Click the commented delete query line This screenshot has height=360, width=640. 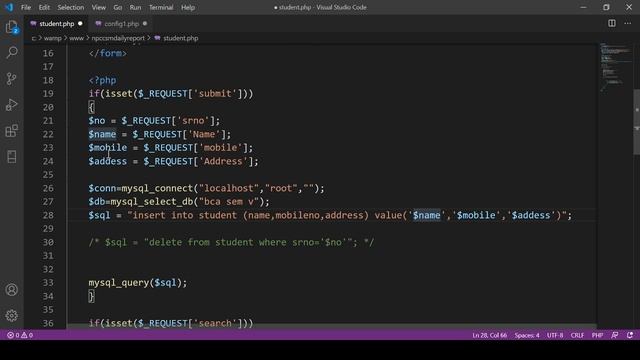point(231,242)
